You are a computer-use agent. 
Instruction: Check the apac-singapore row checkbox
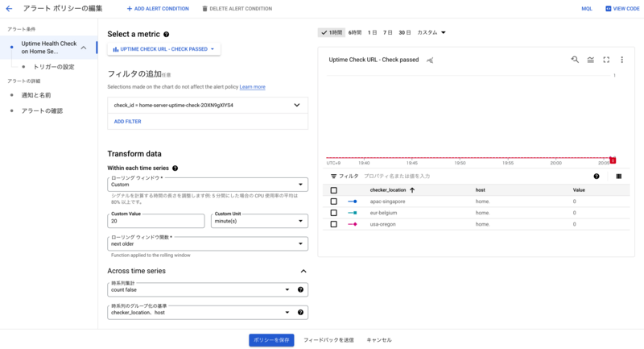click(334, 202)
